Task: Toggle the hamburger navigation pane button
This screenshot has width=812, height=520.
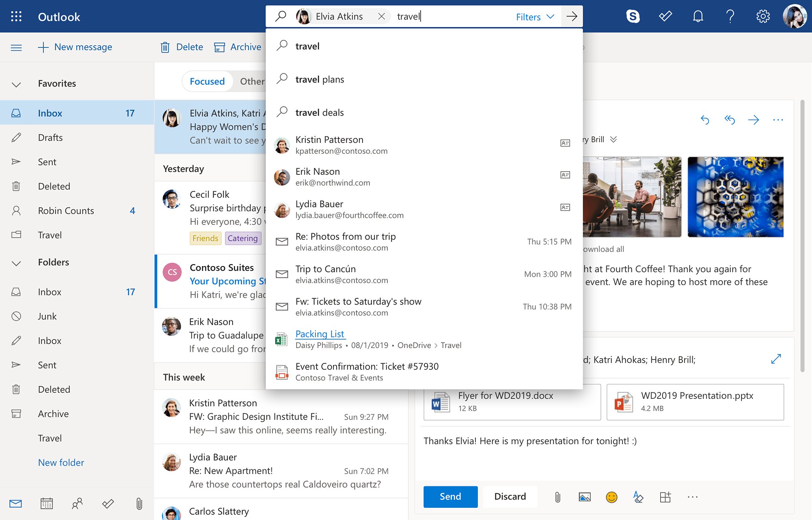Action: coord(16,47)
